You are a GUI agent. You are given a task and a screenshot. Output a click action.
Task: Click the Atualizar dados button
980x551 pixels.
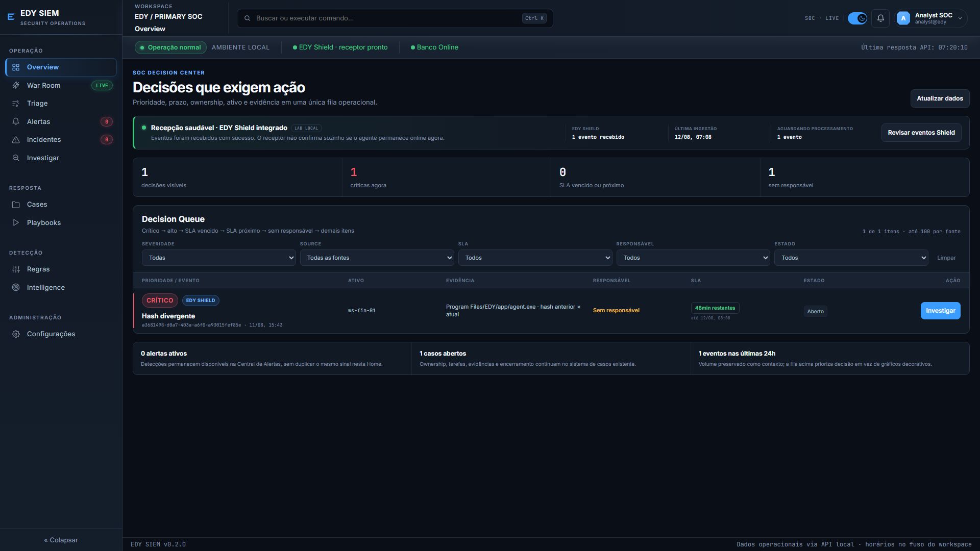(x=940, y=98)
